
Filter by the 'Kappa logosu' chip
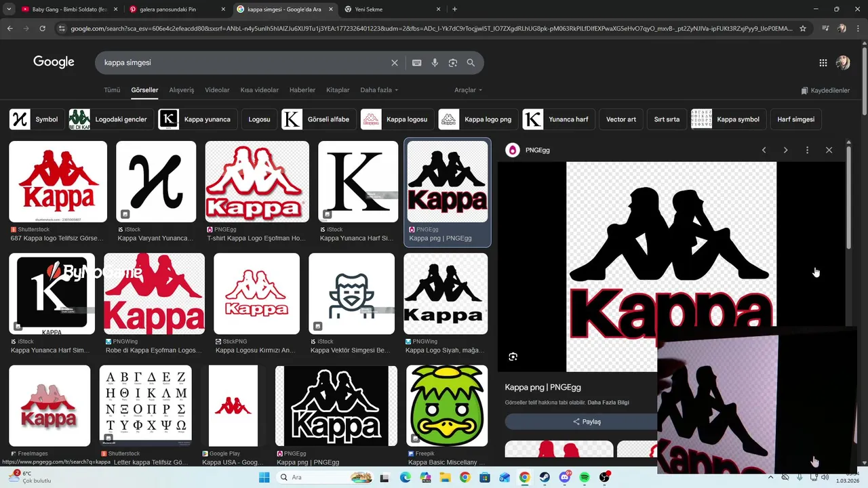pyautogui.click(x=397, y=119)
